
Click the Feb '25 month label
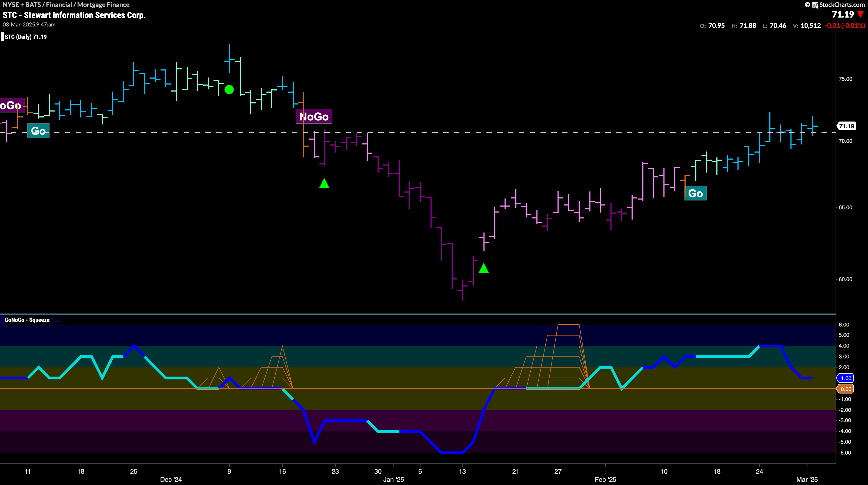tap(605, 480)
